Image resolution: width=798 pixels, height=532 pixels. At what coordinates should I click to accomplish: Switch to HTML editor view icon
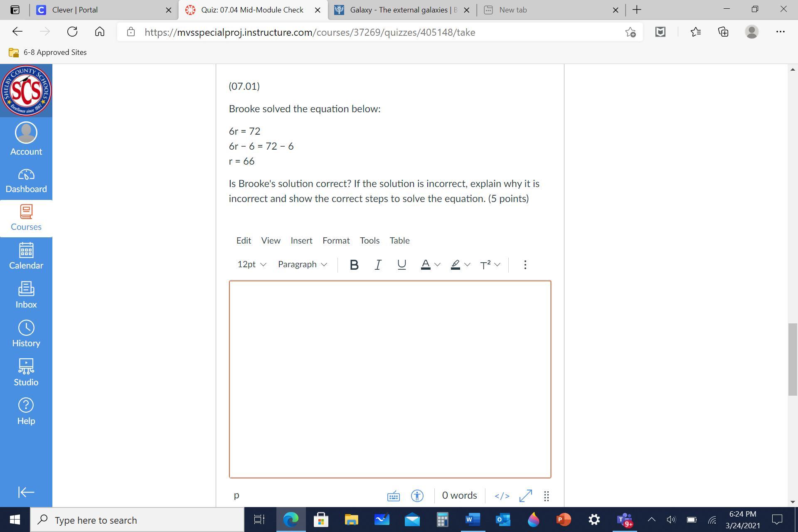pos(502,496)
